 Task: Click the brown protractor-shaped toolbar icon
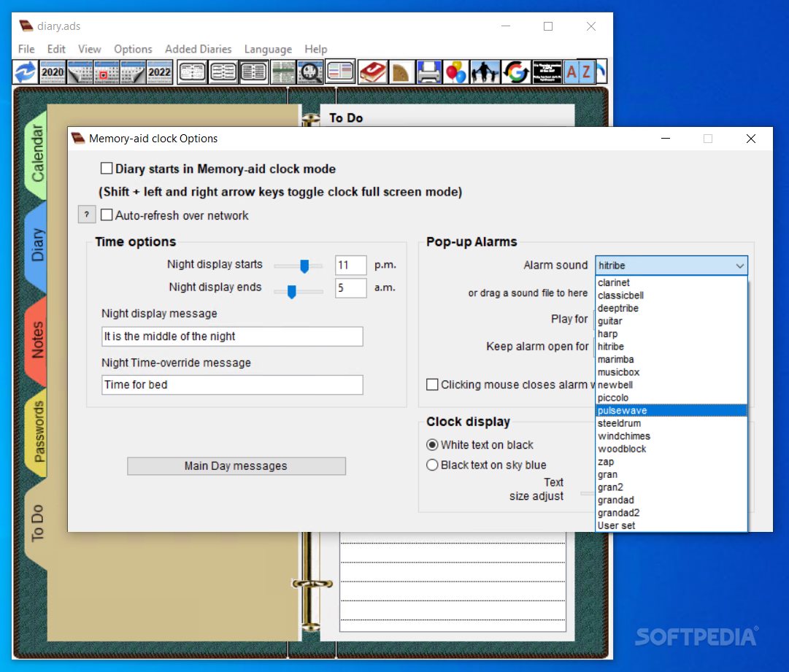[x=401, y=72]
